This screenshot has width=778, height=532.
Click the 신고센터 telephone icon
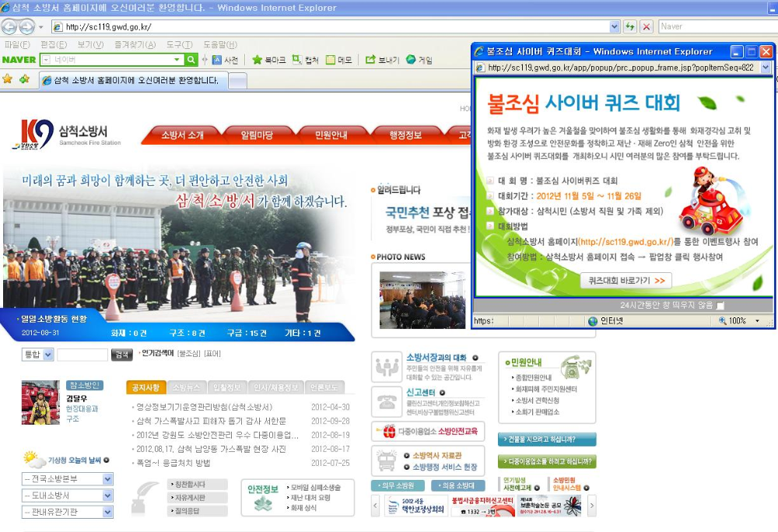pos(387,403)
